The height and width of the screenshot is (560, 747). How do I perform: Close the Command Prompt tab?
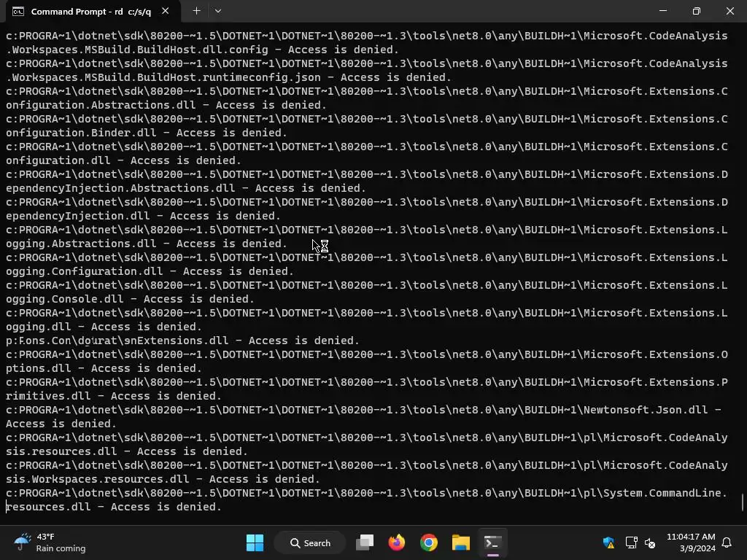point(166,11)
